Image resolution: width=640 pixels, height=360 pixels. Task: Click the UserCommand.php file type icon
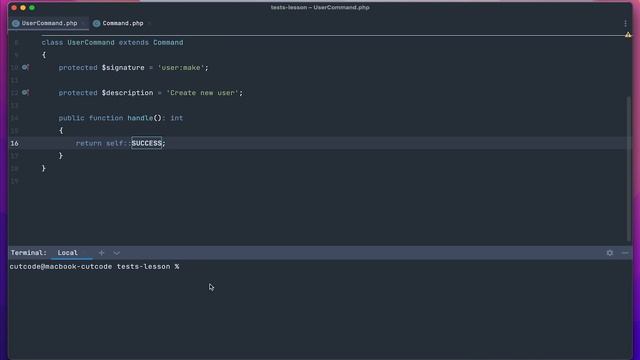[16, 23]
